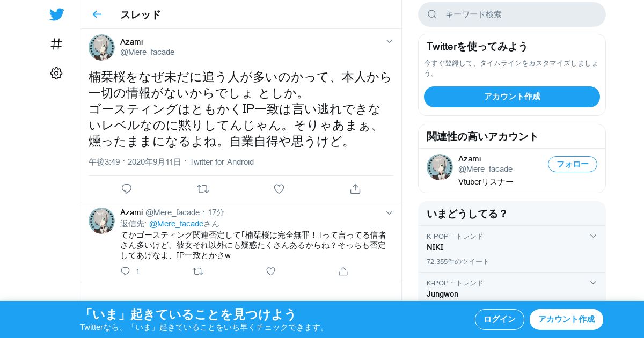Open Azami's avatar on main tweet
The image size is (644, 338).
tap(101, 47)
